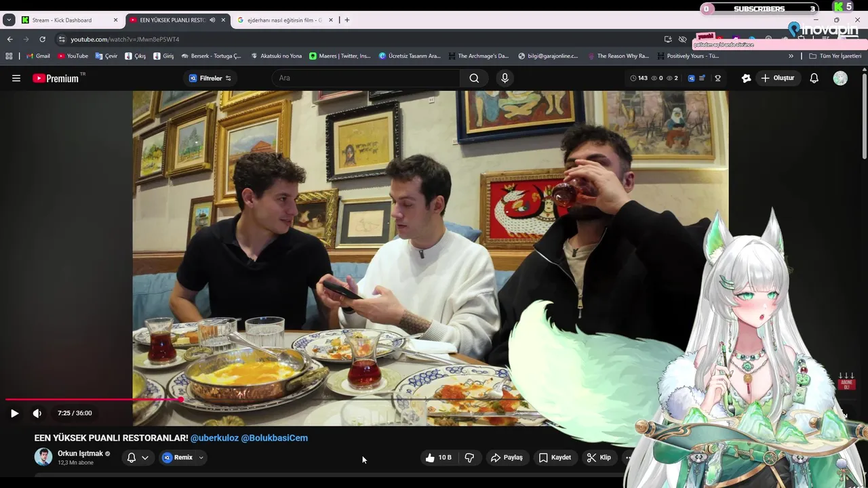Open the Çevir bookmark
The width and height of the screenshot is (868, 488).
(x=106, y=56)
